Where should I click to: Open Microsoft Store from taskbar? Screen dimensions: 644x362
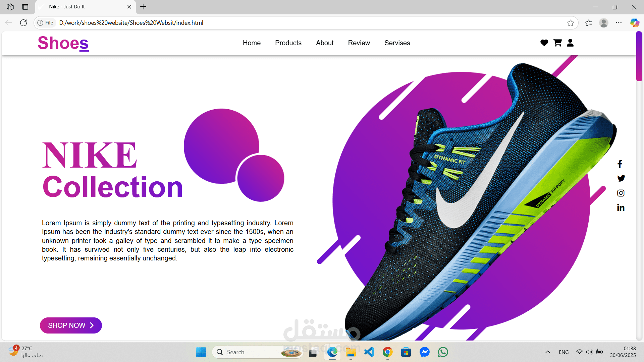(406, 352)
